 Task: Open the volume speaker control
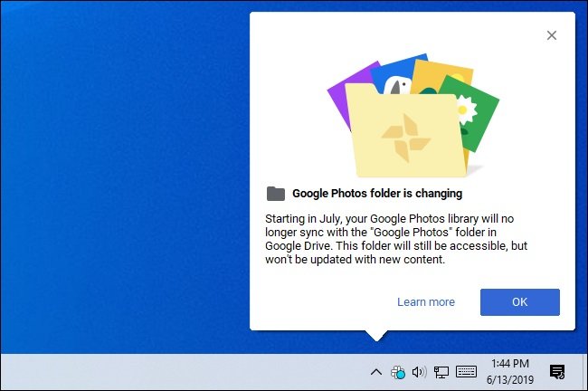click(419, 372)
